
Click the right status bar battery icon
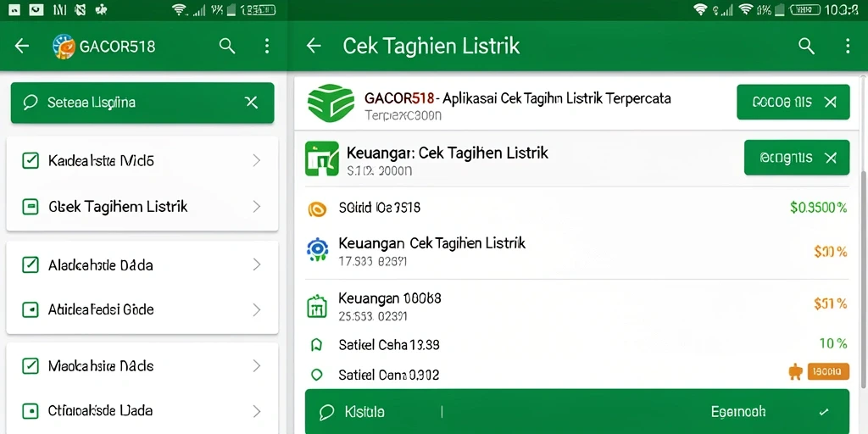[804, 9]
